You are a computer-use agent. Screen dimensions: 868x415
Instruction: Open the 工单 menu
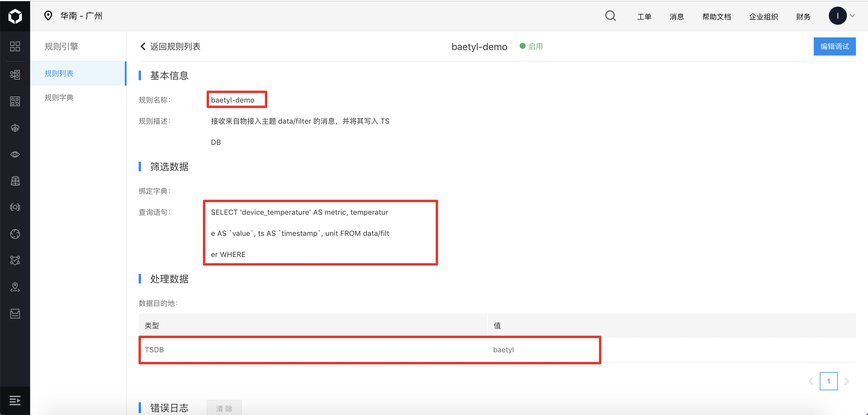coord(644,17)
